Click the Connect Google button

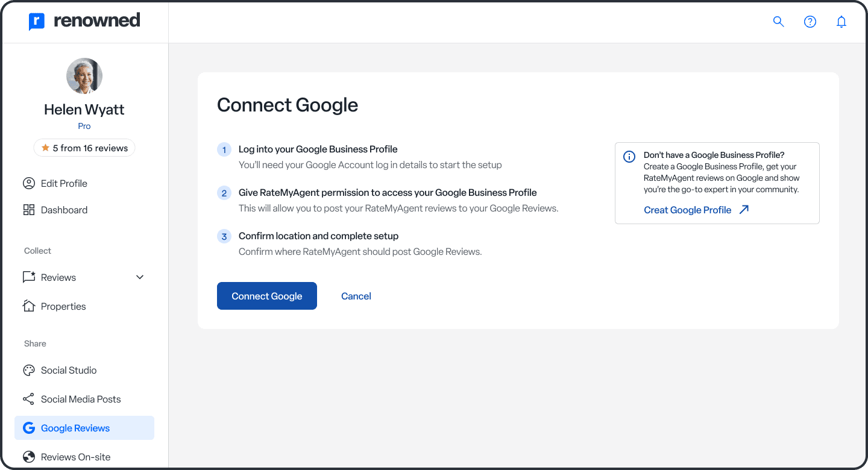(267, 296)
